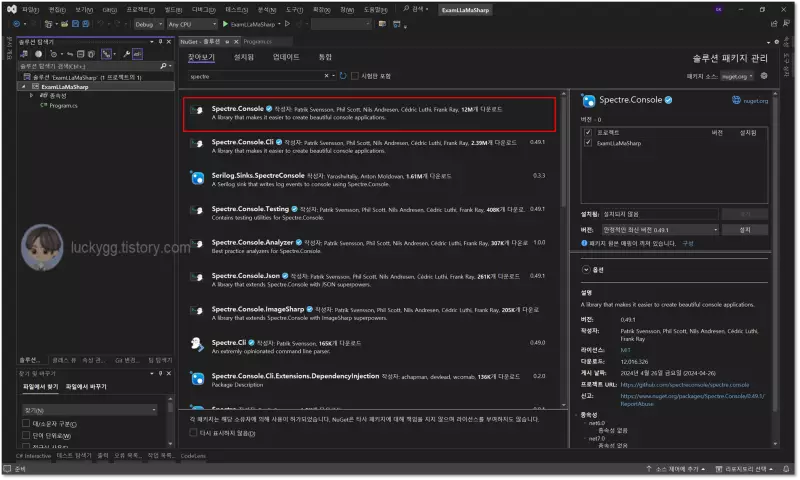Click the Start Without Debugging outline play icon
800x480 pixels.
pos(288,24)
